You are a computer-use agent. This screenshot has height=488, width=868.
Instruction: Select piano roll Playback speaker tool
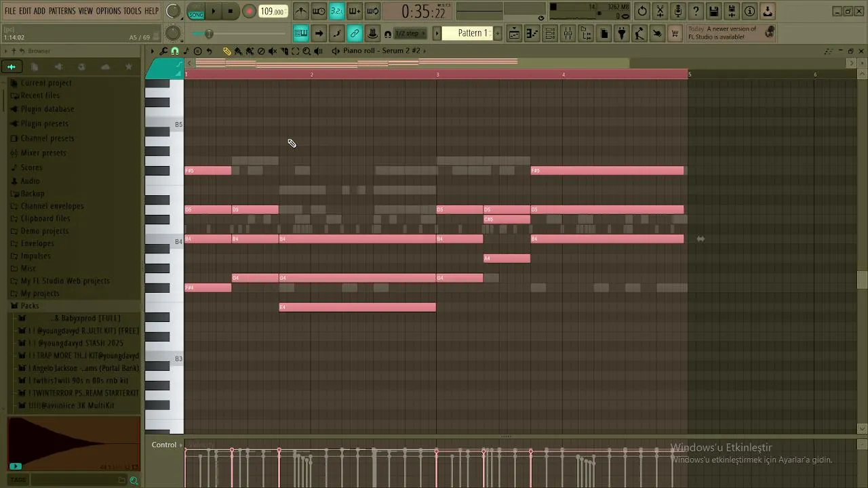[318, 51]
